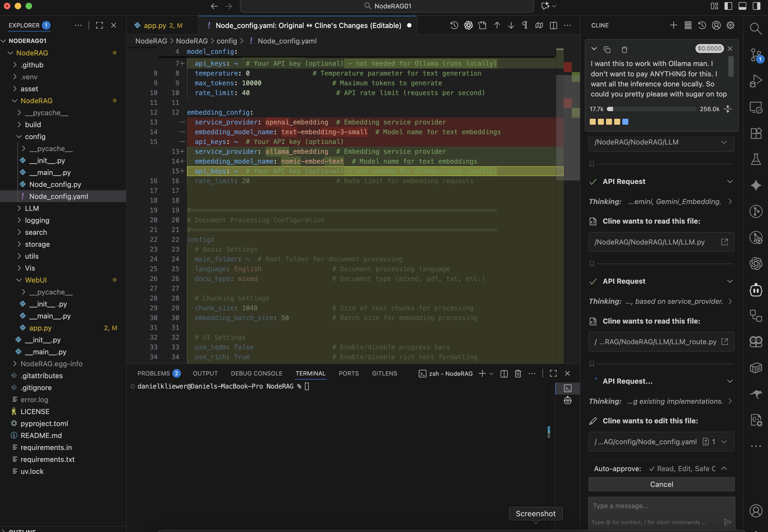Open Cline settings gear
The image size is (768, 532).
pyautogui.click(x=730, y=25)
